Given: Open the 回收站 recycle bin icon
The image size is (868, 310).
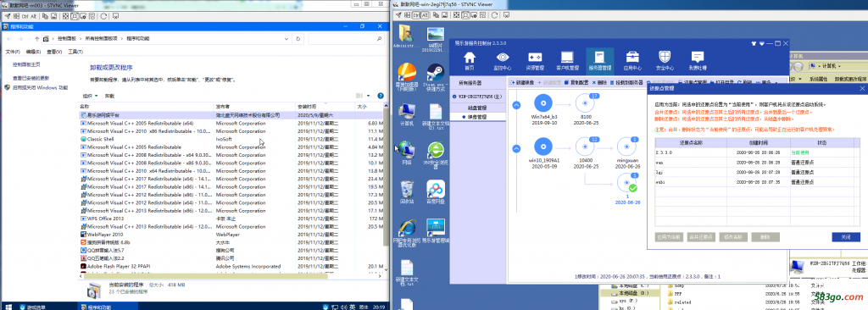Looking at the screenshot, I should tap(407, 189).
